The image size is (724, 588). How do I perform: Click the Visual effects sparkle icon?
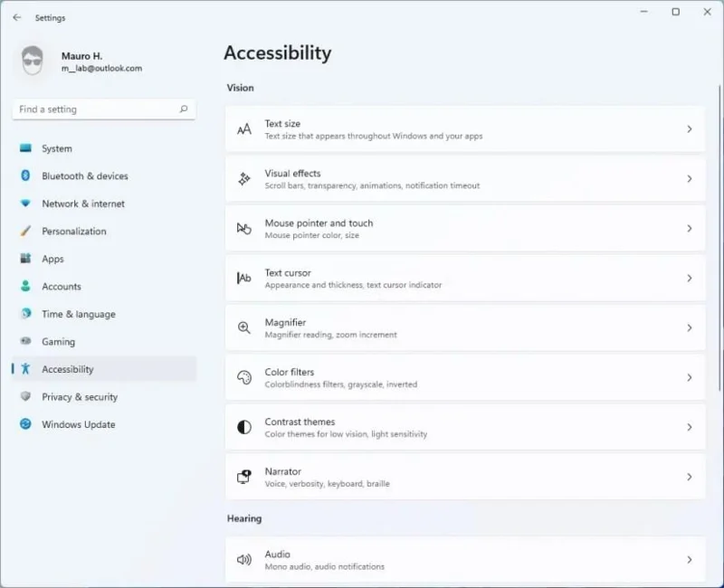[243, 178]
